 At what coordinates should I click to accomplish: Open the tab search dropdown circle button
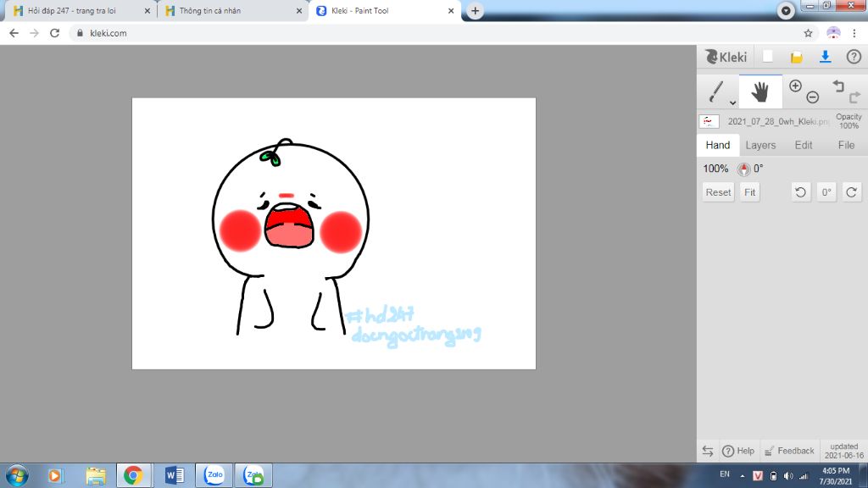(x=786, y=10)
